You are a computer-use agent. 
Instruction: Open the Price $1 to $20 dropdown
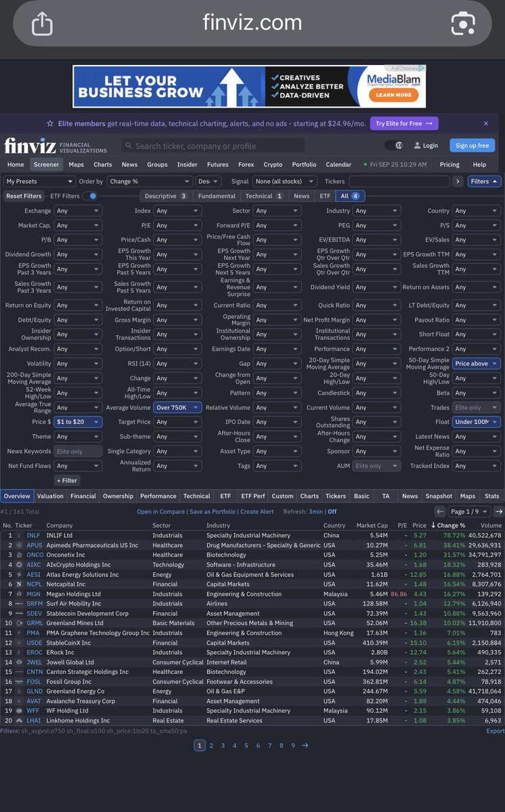pyautogui.click(x=78, y=422)
